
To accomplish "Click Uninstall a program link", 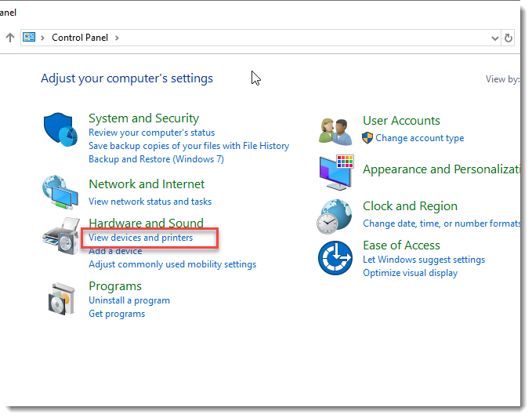I will [129, 300].
